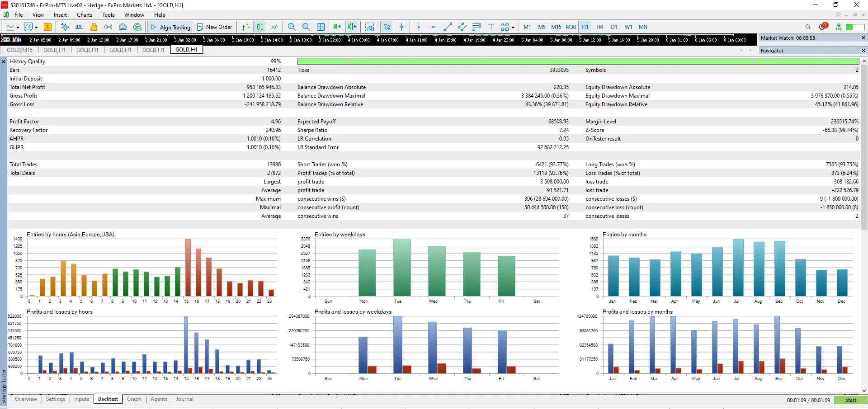The height and width of the screenshot is (409, 868).
Task: Toggle chart auto scroll to end
Action: 337,27
